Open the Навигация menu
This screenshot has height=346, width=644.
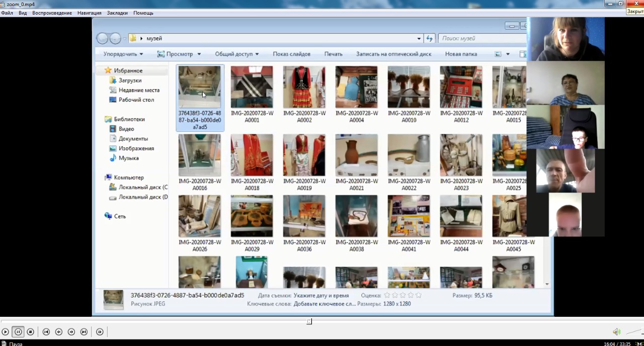click(89, 13)
